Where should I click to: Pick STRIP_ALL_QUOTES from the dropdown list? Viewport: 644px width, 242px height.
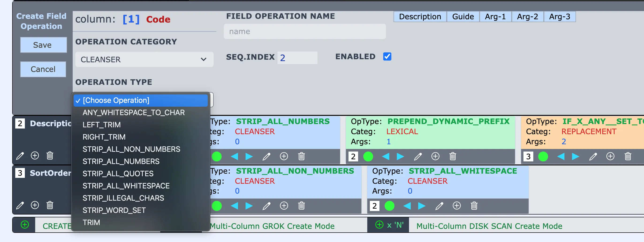point(140,174)
